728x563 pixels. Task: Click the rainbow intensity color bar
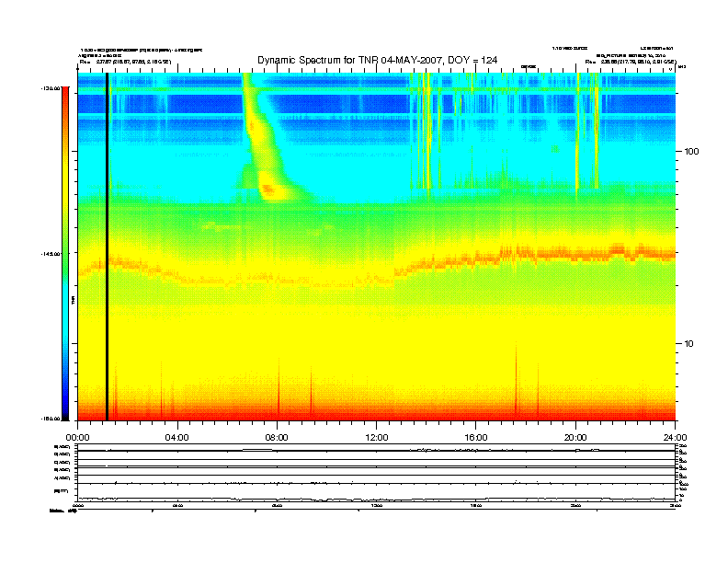65,254
